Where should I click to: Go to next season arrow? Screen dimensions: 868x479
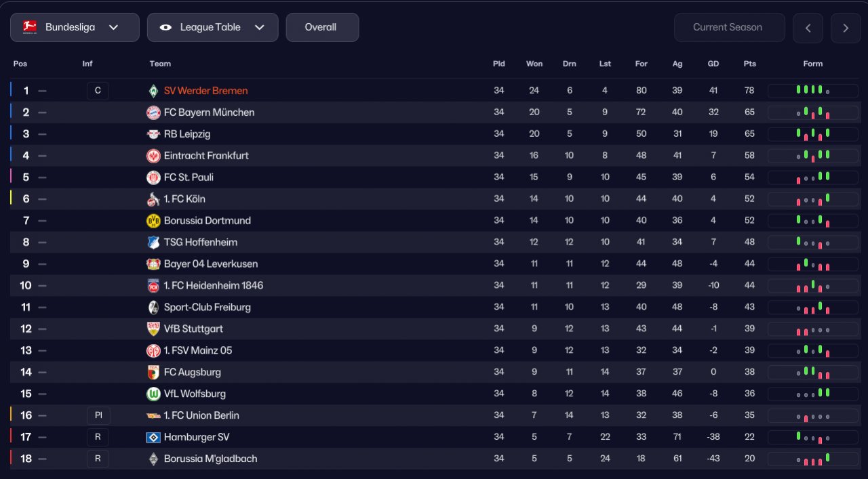click(846, 28)
